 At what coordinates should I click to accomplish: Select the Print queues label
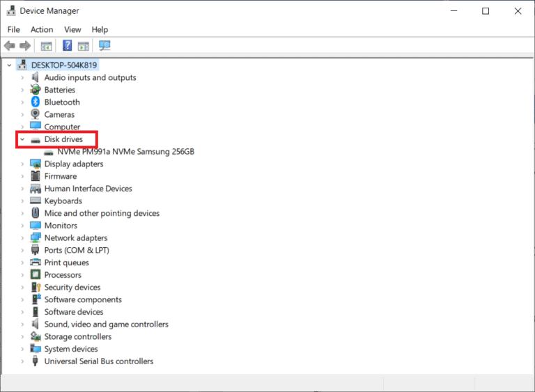[x=67, y=262]
